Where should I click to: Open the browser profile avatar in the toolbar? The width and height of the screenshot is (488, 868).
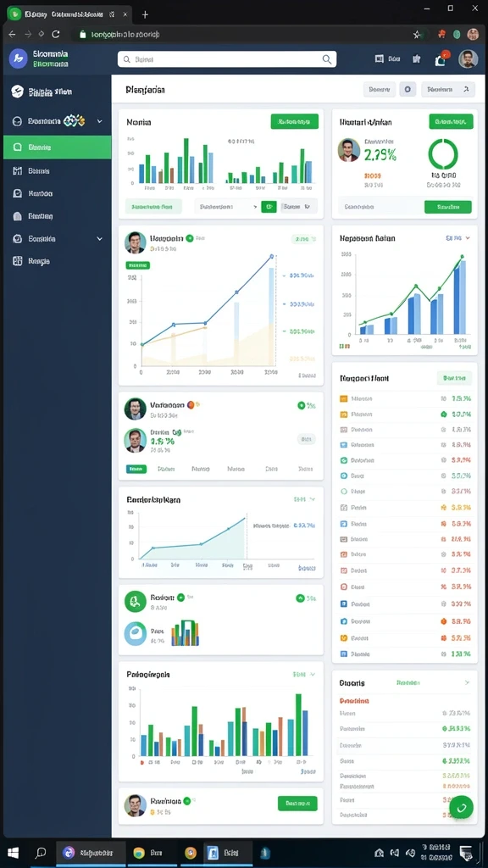[473, 34]
